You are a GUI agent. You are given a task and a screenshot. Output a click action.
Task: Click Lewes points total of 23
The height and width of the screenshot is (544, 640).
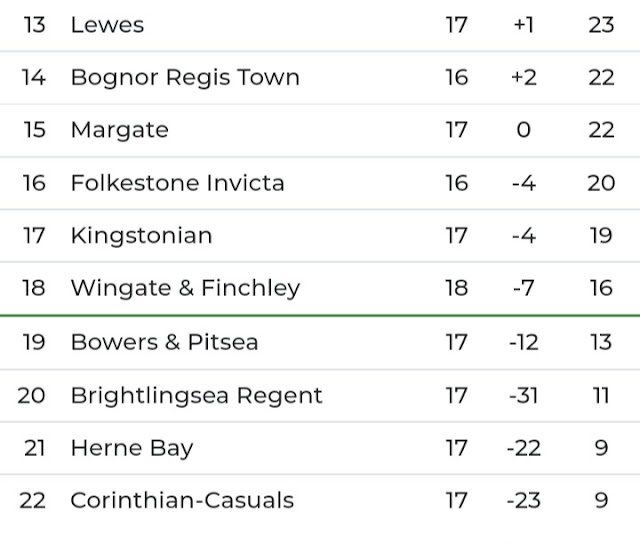point(601,25)
